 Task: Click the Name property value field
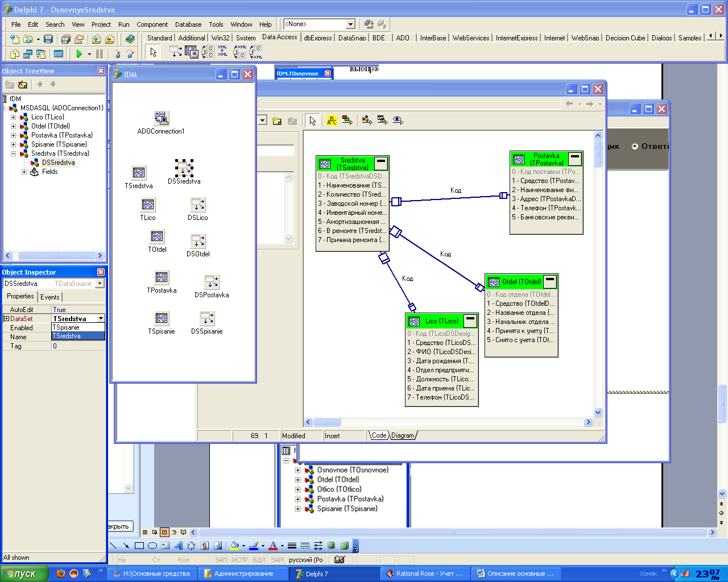pyautogui.click(x=78, y=336)
